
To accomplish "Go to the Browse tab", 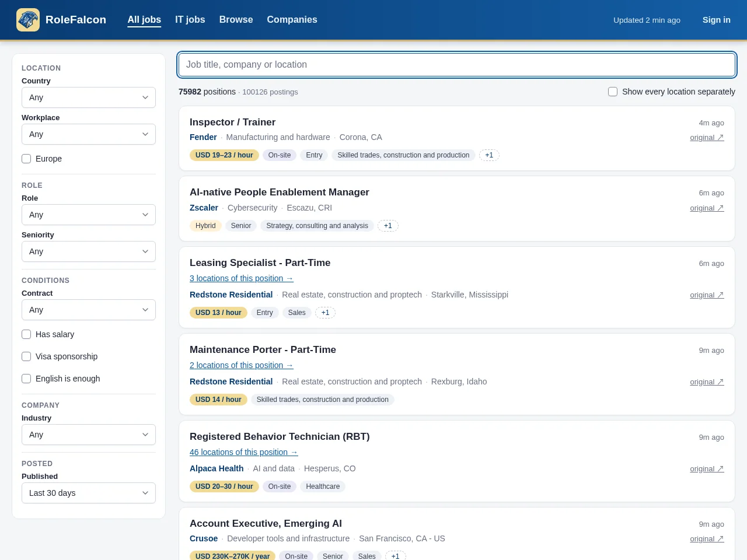I will [x=236, y=20].
